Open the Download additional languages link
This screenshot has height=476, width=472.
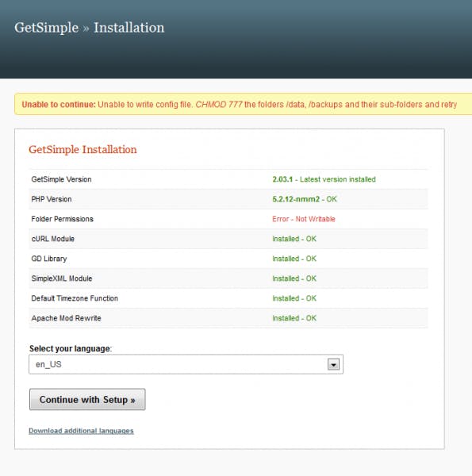point(81,431)
